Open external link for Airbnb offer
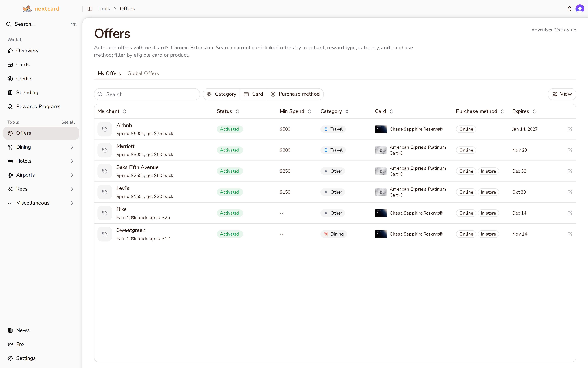 pyautogui.click(x=570, y=129)
